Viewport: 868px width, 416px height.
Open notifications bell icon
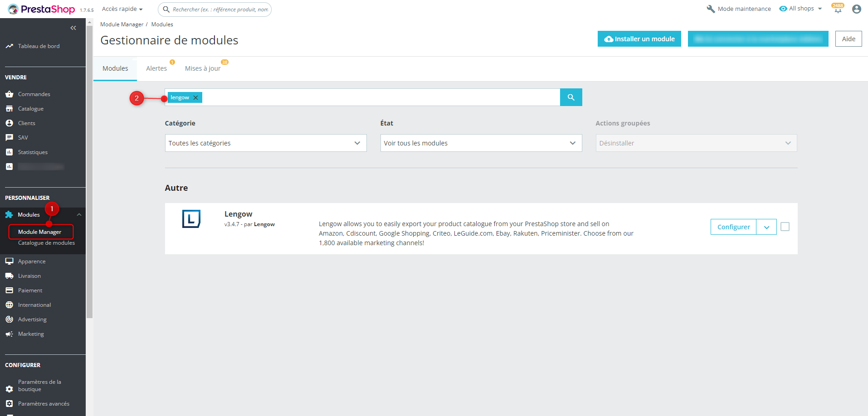[x=838, y=9]
